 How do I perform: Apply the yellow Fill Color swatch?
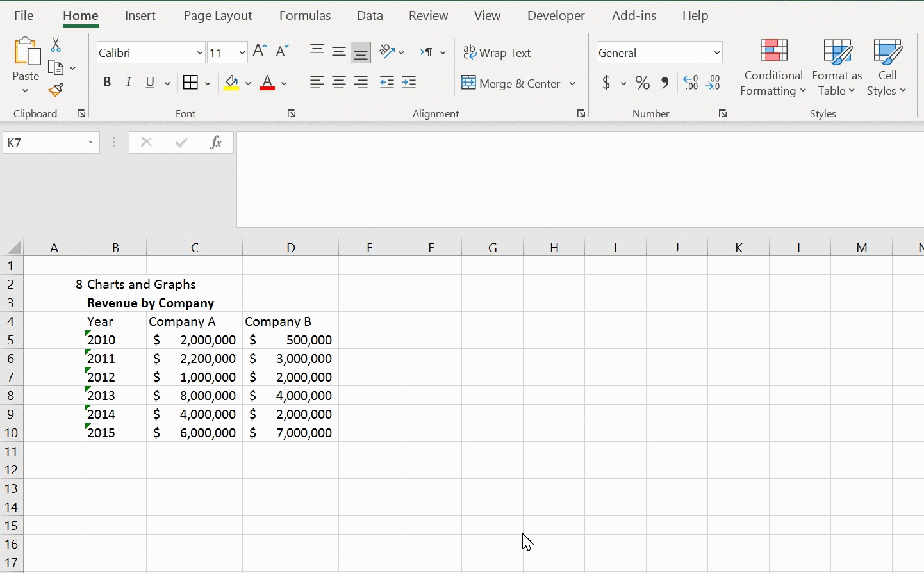(x=232, y=83)
